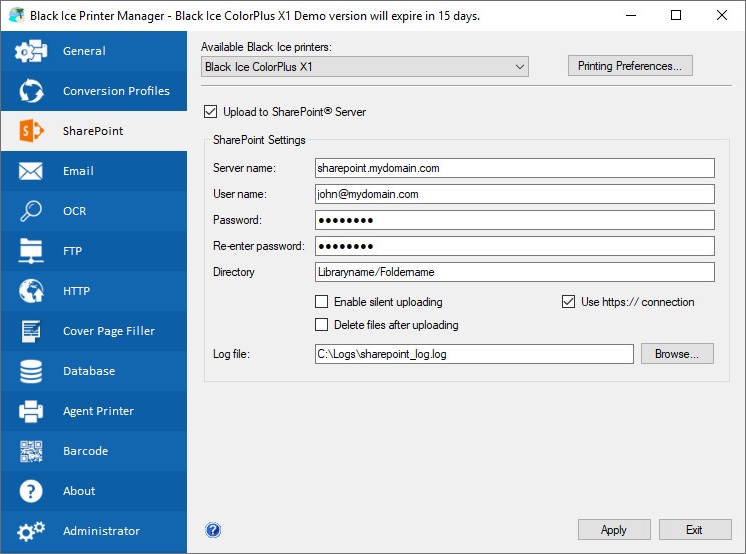
Task: Open the Administrator tab label
Action: [x=101, y=531]
